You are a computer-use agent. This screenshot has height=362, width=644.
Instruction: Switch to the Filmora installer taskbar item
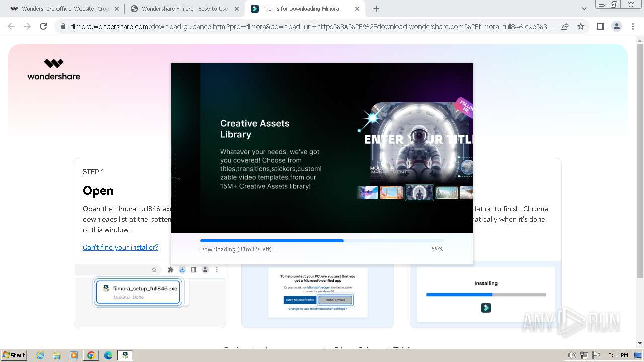[125, 355]
